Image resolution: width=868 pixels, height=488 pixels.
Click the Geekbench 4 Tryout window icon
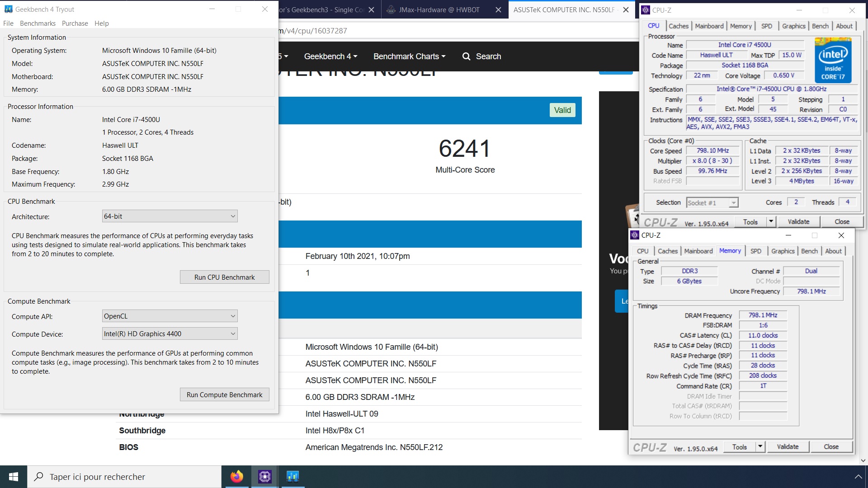point(8,9)
